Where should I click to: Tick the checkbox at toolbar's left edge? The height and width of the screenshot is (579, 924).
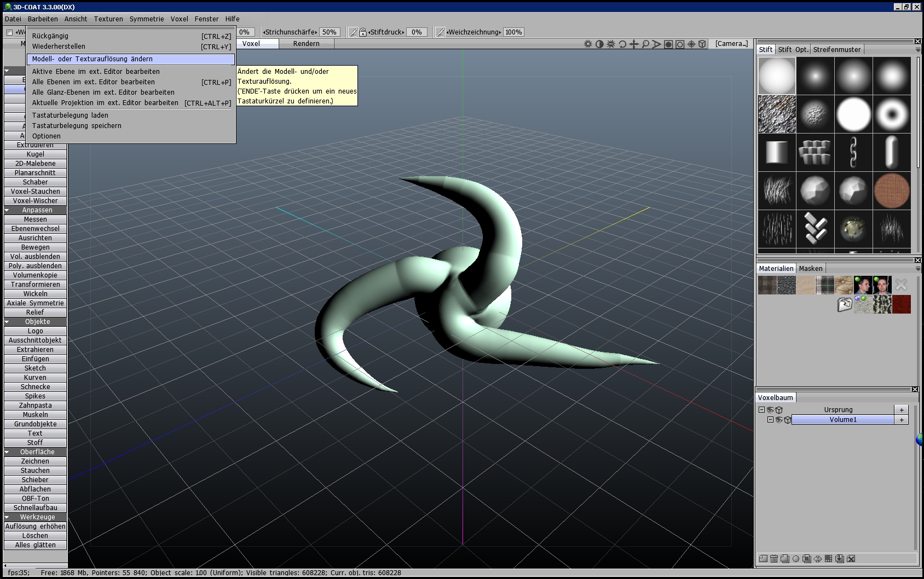[9, 32]
